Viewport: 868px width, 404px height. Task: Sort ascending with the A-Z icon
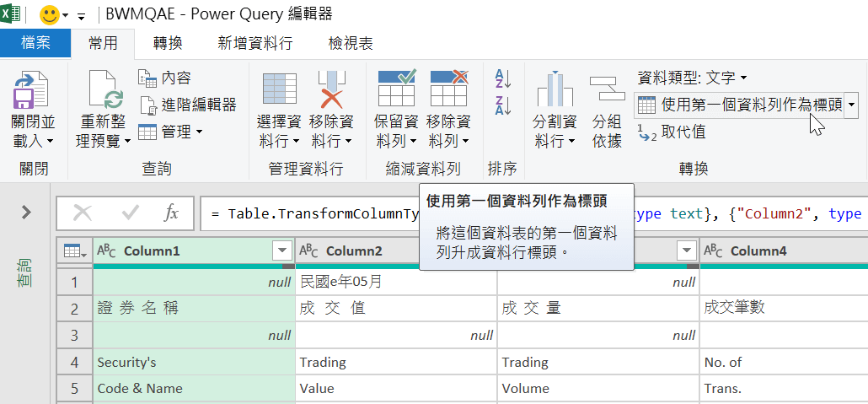pos(502,79)
